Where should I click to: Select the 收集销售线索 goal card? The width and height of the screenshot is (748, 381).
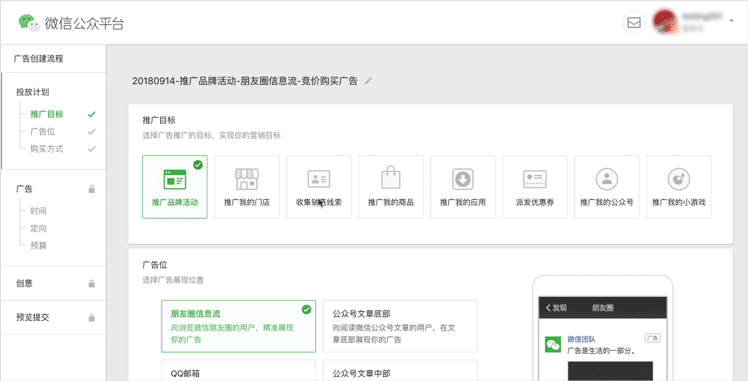(x=319, y=187)
